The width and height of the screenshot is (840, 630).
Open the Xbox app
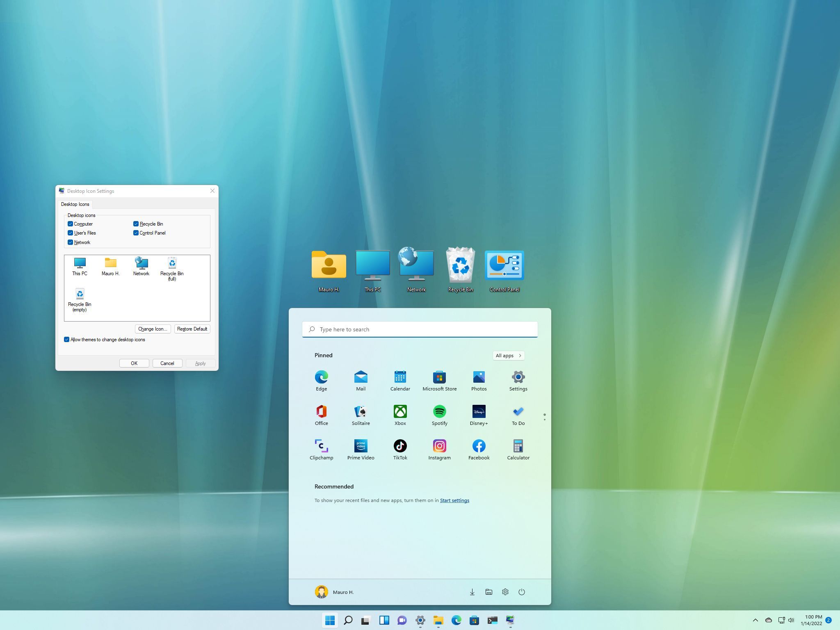pos(400,412)
